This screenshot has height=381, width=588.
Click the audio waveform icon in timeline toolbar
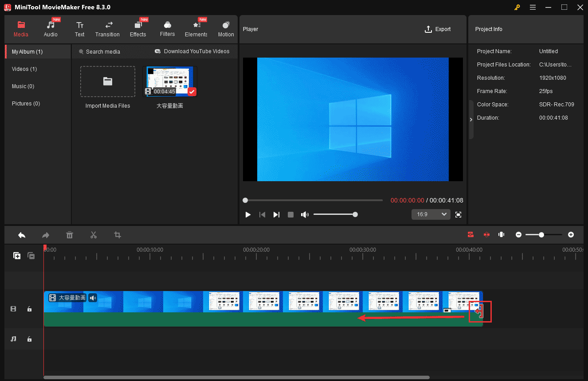(501, 234)
